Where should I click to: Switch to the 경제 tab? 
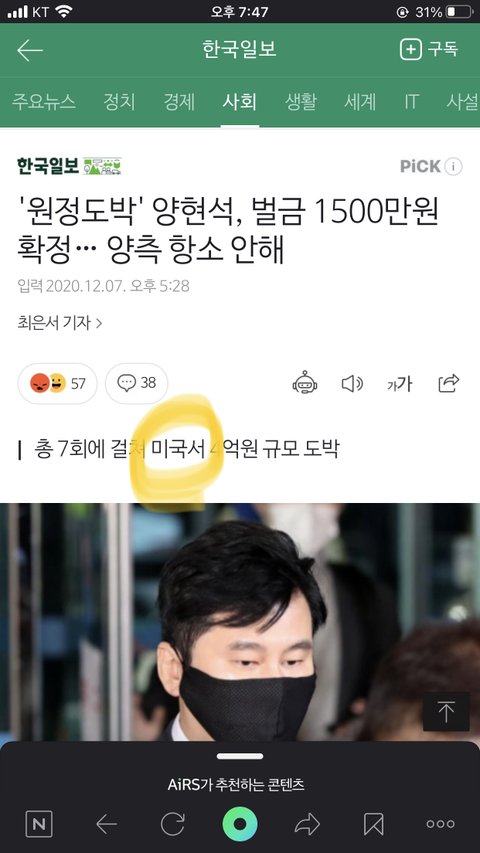[179, 102]
